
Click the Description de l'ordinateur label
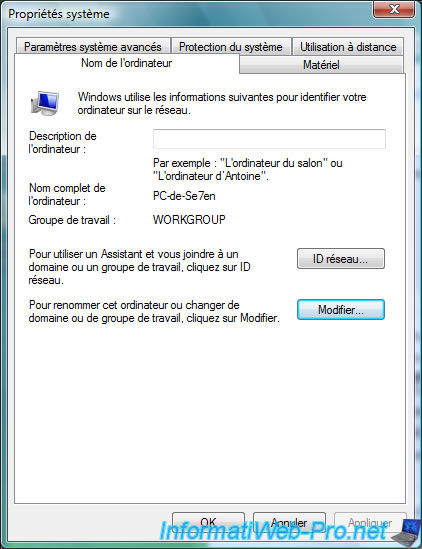point(62,142)
